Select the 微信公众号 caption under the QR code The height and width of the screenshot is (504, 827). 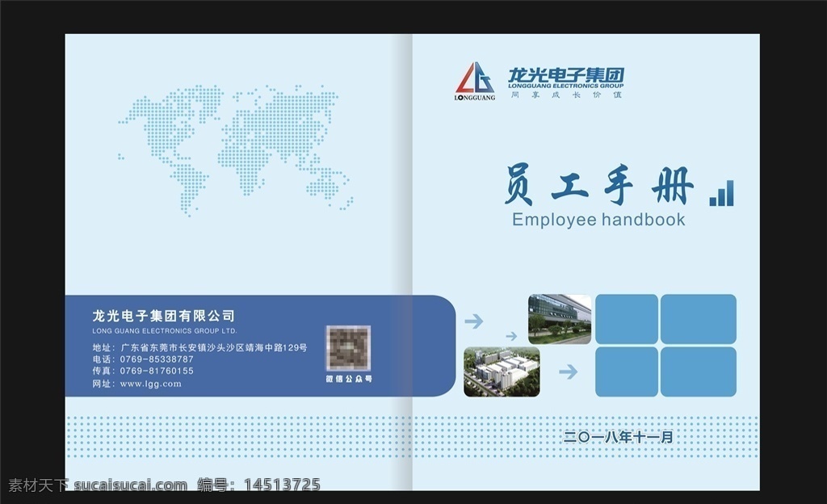tap(349, 379)
